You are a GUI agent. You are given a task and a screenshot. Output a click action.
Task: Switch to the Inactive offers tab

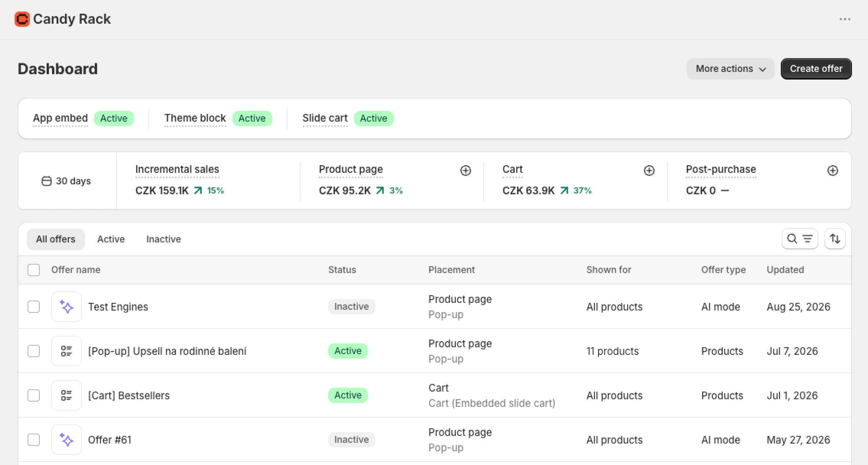click(x=164, y=239)
